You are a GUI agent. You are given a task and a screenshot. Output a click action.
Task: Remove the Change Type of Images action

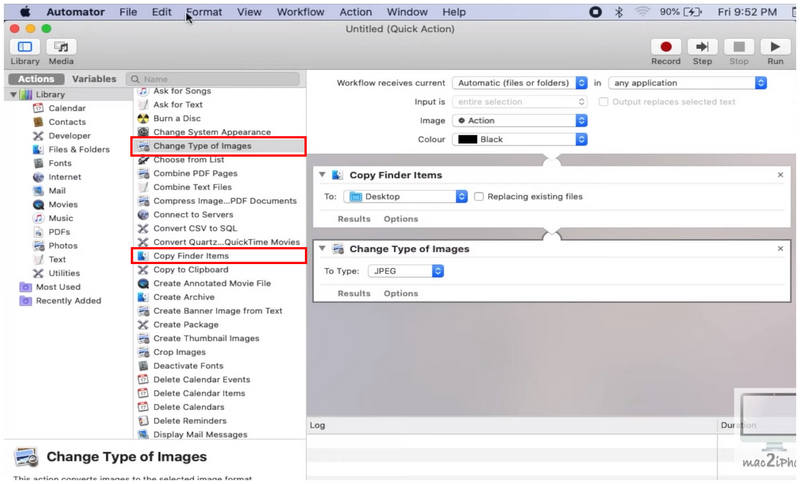[780, 249]
